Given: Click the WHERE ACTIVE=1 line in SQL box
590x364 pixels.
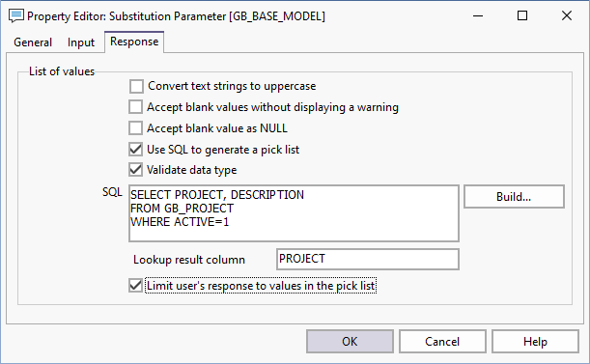Looking at the screenshot, I should 180,222.
